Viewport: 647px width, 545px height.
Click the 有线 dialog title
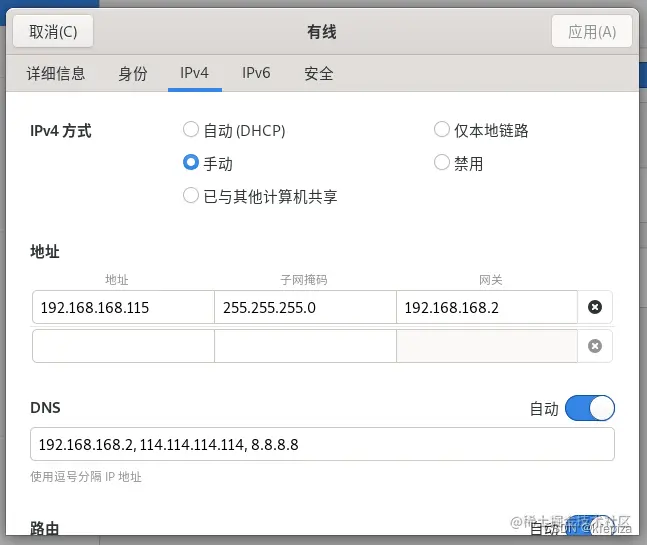322,32
